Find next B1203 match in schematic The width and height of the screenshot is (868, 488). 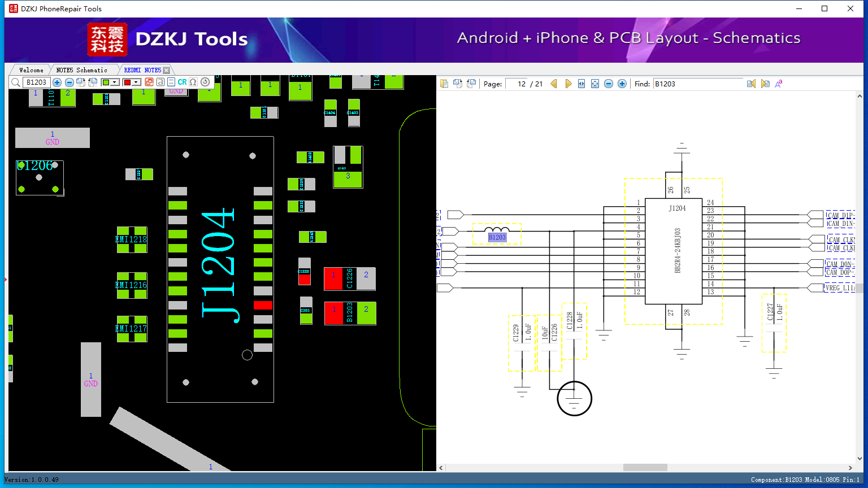[765, 84]
